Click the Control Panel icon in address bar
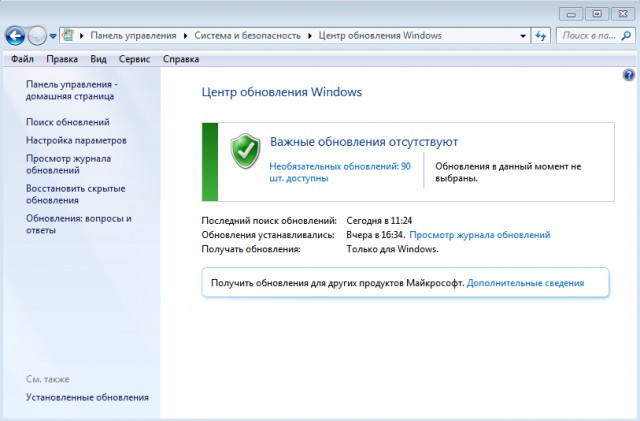Screen dimensions: 640x421 tap(68, 36)
